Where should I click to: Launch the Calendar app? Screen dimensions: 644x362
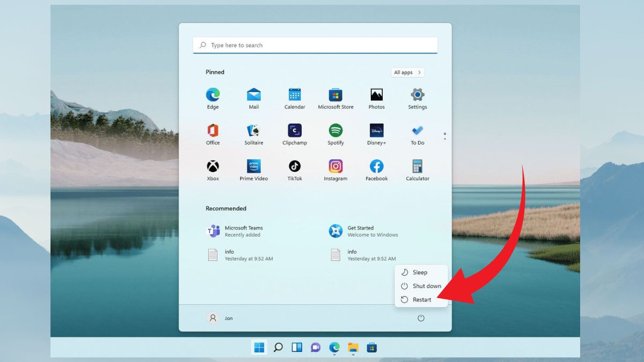point(295,99)
